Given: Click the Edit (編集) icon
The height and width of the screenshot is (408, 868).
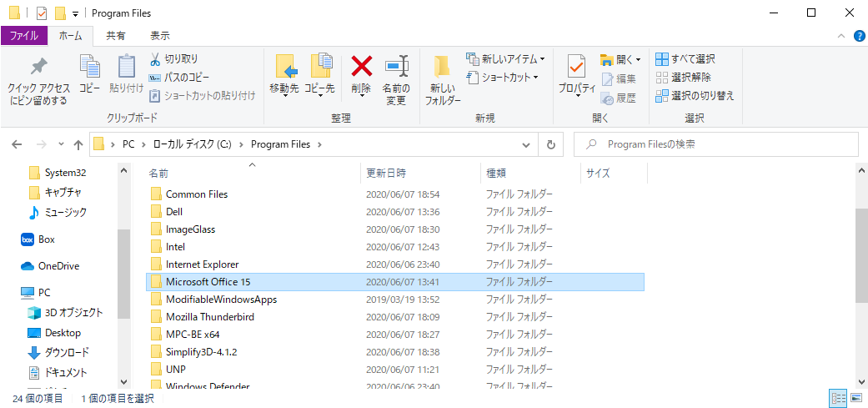Looking at the screenshot, I should [607, 79].
